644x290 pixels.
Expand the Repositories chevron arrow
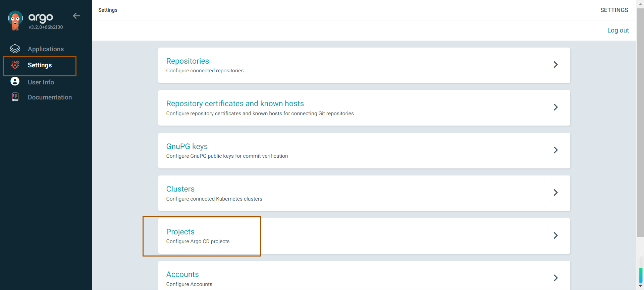(x=555, y=65)
